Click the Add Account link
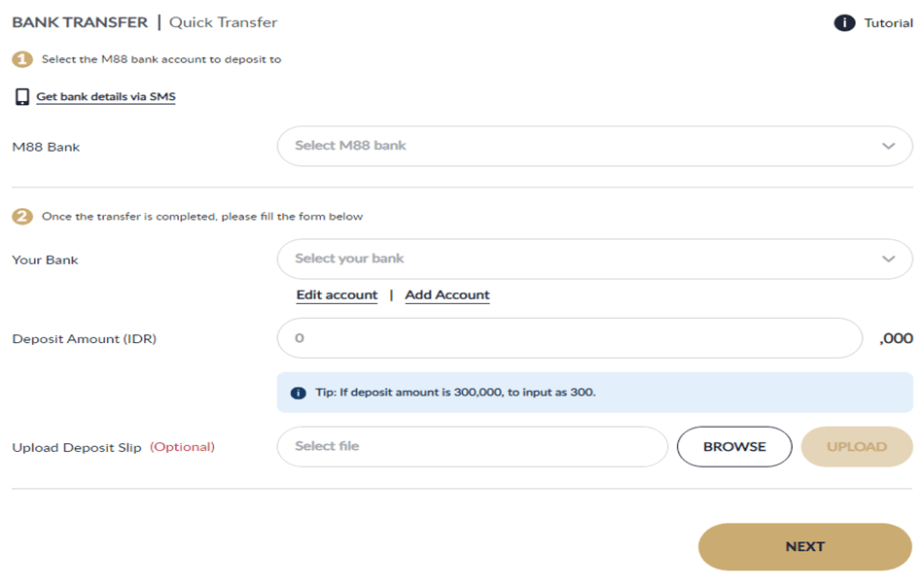 pyautogui.click(x=447, y=295)
